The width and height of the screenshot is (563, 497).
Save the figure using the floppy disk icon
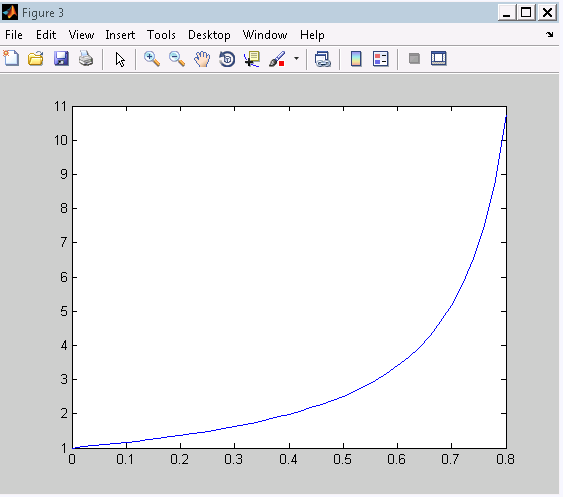tap(61, 59)
